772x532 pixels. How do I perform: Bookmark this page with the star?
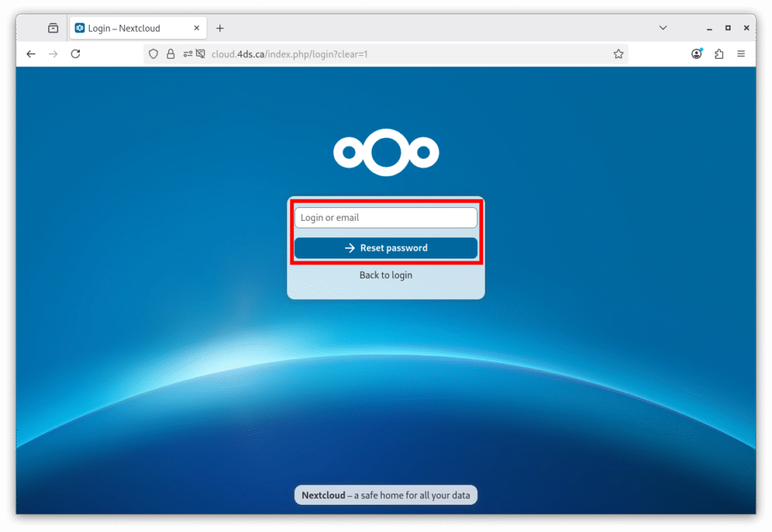click(618, 54)
